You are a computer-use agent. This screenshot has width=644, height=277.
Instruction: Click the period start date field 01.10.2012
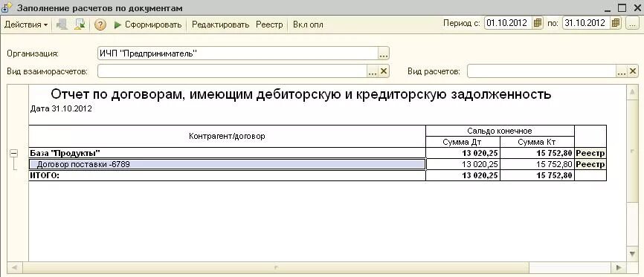click(x=509, y=23)
